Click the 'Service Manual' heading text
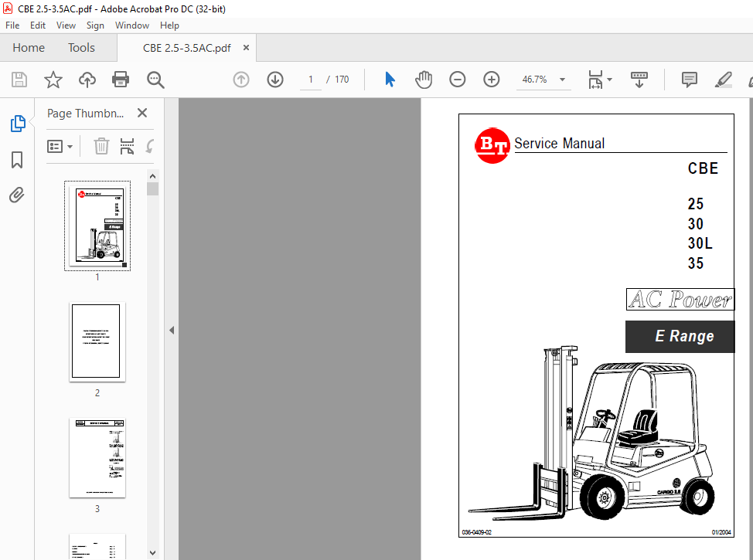The height and width of the screenshot is (560, 753). pyautogui.click(x=559, y=143)
